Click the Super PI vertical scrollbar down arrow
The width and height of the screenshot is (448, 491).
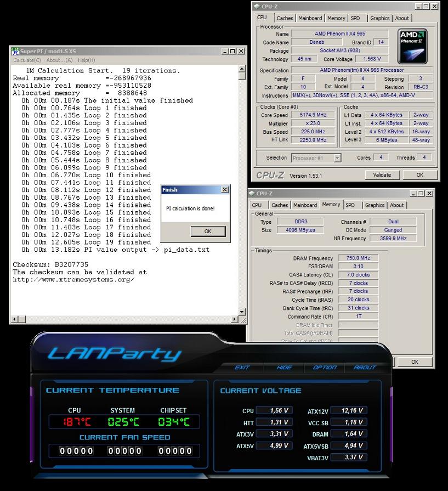242,312
